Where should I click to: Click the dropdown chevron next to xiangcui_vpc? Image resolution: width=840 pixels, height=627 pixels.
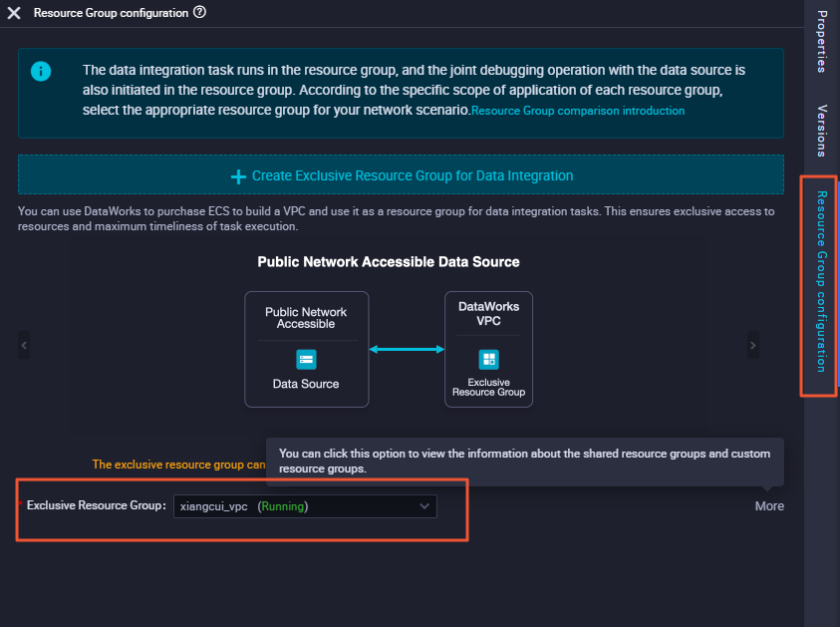click(424, 506)
